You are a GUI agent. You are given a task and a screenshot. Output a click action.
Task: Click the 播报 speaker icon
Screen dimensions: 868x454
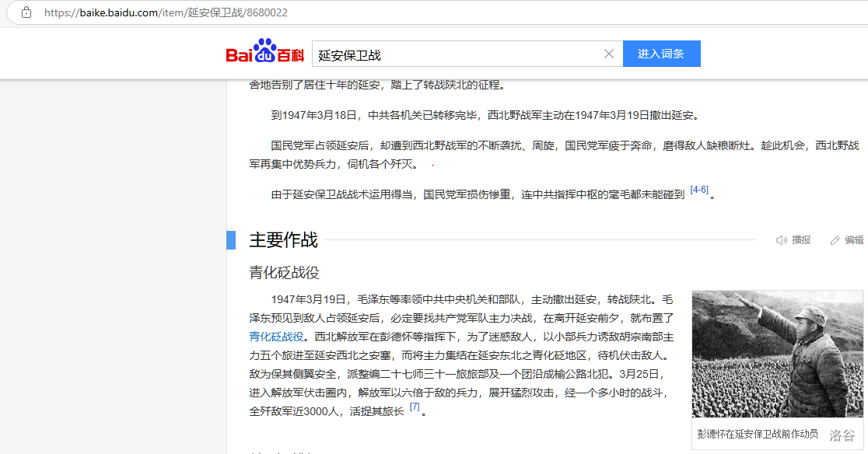pyautogui.click(x=782, y=240)
